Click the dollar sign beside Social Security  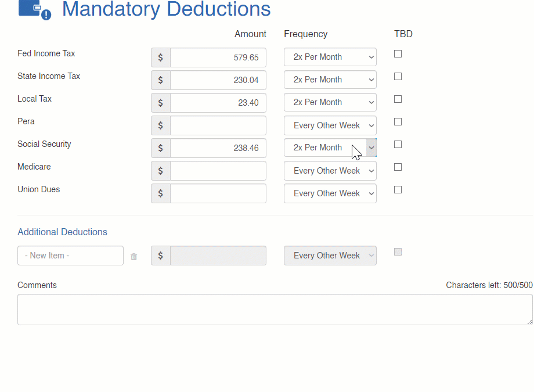[x=160, y=148]
